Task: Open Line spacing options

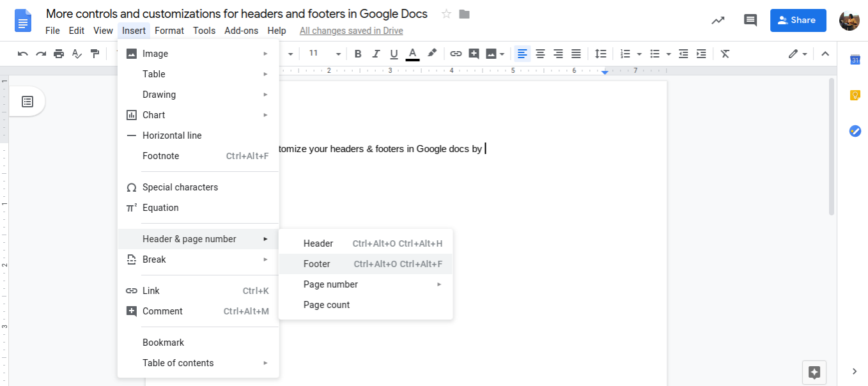Action: pos(600,54)
